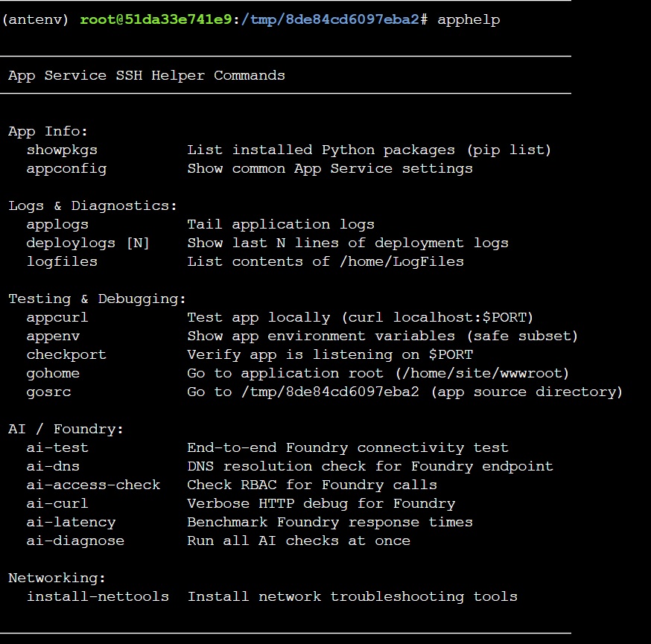Click the ai-latency command name
This screenshot has width=651, height=644.
(x=71, y=523)
